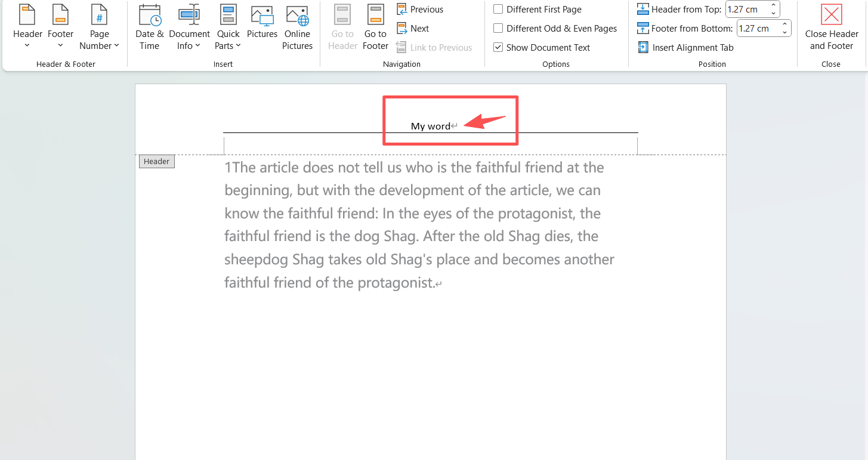Jump to the footer with Go to Footer
Image resolution: width=868 pixels, height=460 pixels.
point(375,27)
